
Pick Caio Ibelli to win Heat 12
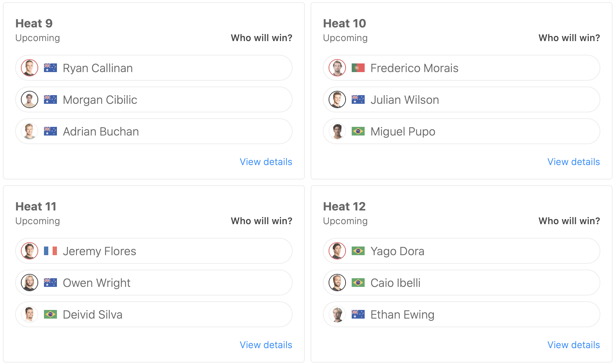pos(461,283)
